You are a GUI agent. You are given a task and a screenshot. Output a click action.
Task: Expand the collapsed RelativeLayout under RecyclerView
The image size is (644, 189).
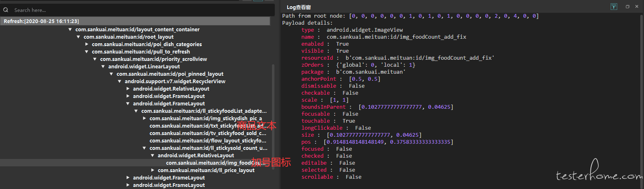click(x=128, y=89)
